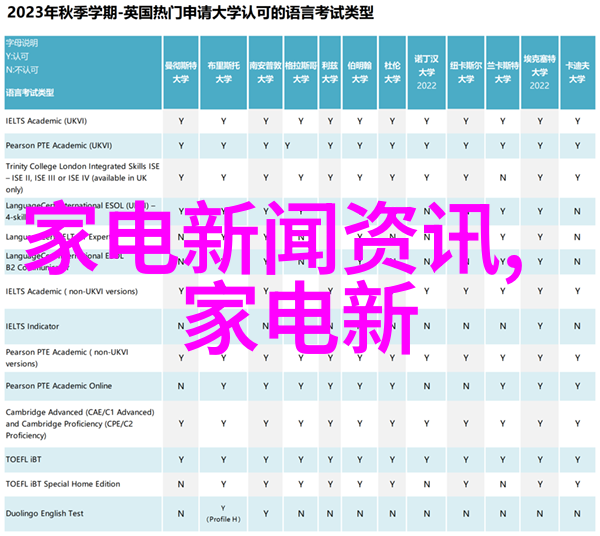Click IELTS Indicator N under 纽卡斯尔大学
Screen dimensions: 600x536
[466, 326]
